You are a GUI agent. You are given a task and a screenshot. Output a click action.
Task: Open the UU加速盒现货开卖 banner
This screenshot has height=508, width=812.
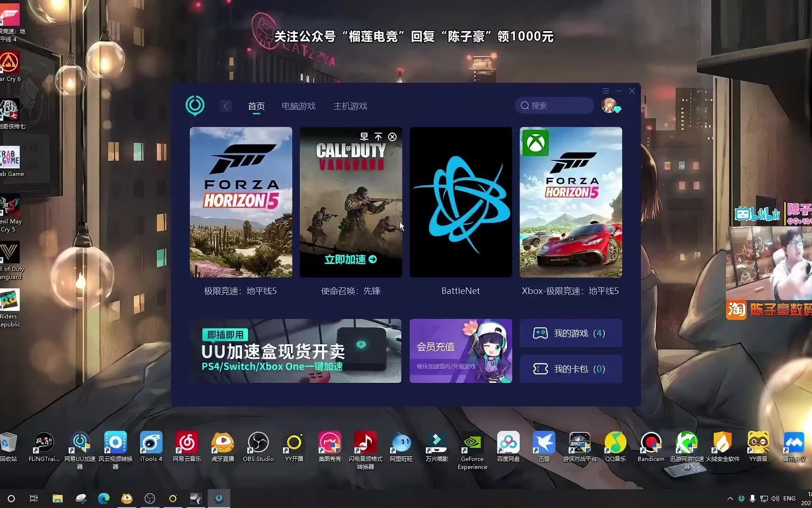(x=296, y=351)
